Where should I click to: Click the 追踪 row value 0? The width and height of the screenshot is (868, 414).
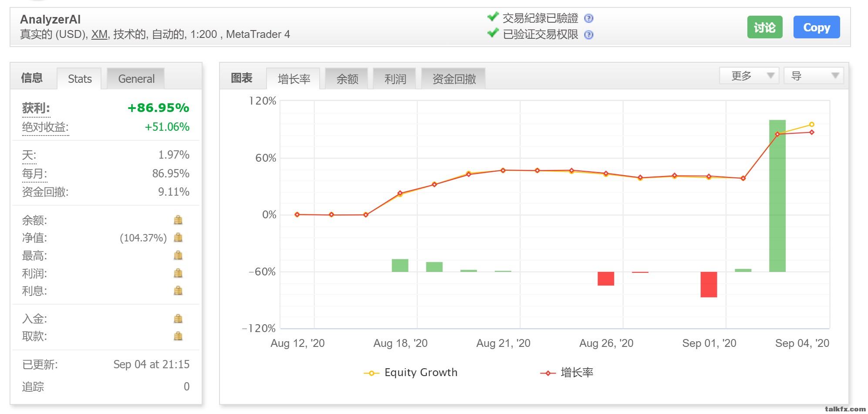[x=186, y=387]
